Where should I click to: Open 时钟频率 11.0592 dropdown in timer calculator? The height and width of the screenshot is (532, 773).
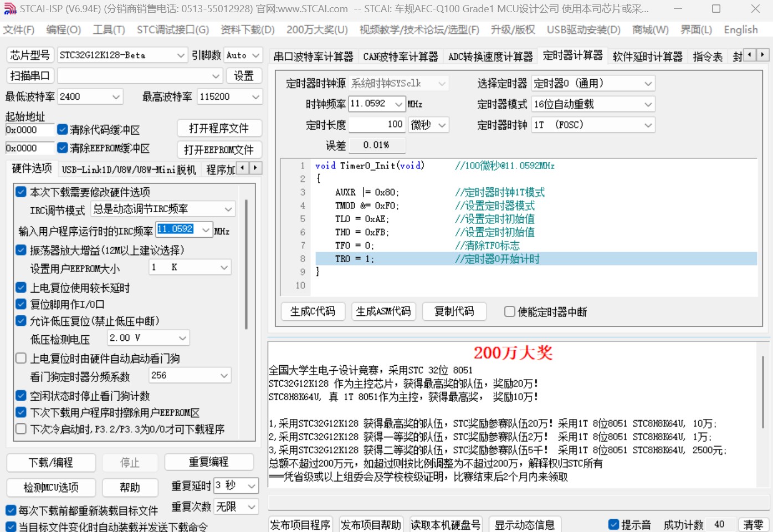[377, 104]
